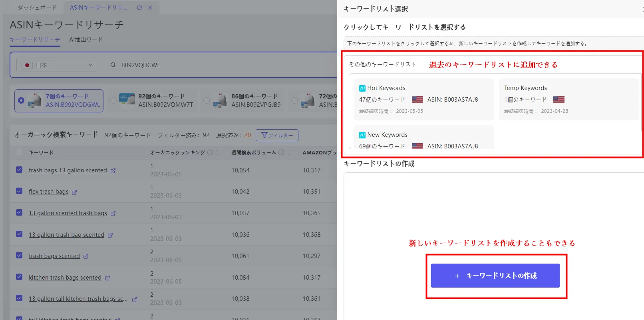Click 10,054 volume for 'trash bags 13 gallon scented'
644x320 pixels.
241,170
